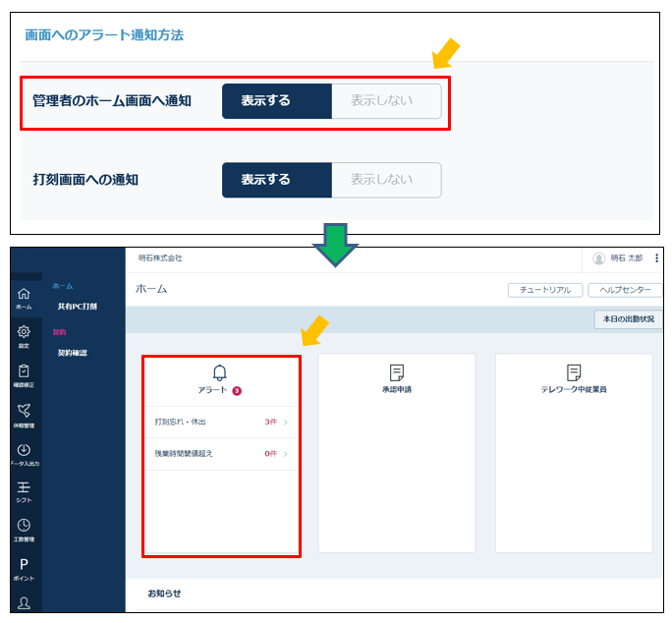This screenshot has width=672, height=623.
Task: Click the 明石株式会社 company name
Action: pos(160,258)
